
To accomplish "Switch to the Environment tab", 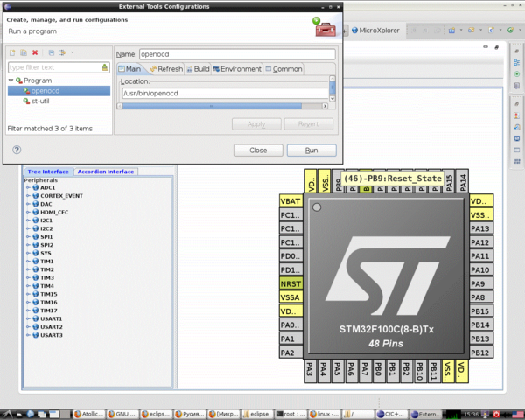I will 237,69.
